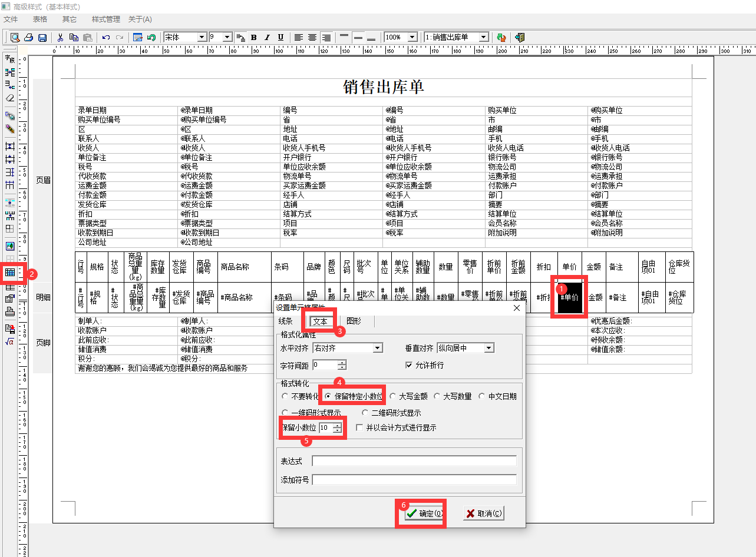Toggle Underline text formatting
This screenshot has width=756, height=557.
(x=280, y=37)
